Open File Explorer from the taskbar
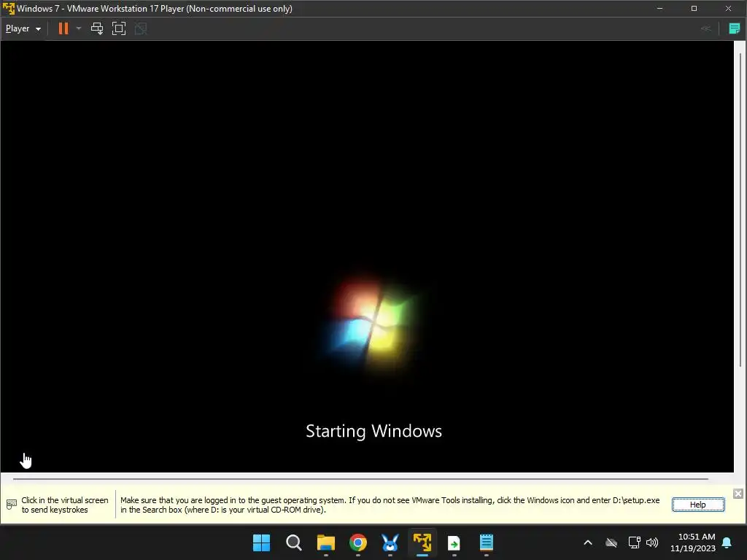 (x=326, y=542)
